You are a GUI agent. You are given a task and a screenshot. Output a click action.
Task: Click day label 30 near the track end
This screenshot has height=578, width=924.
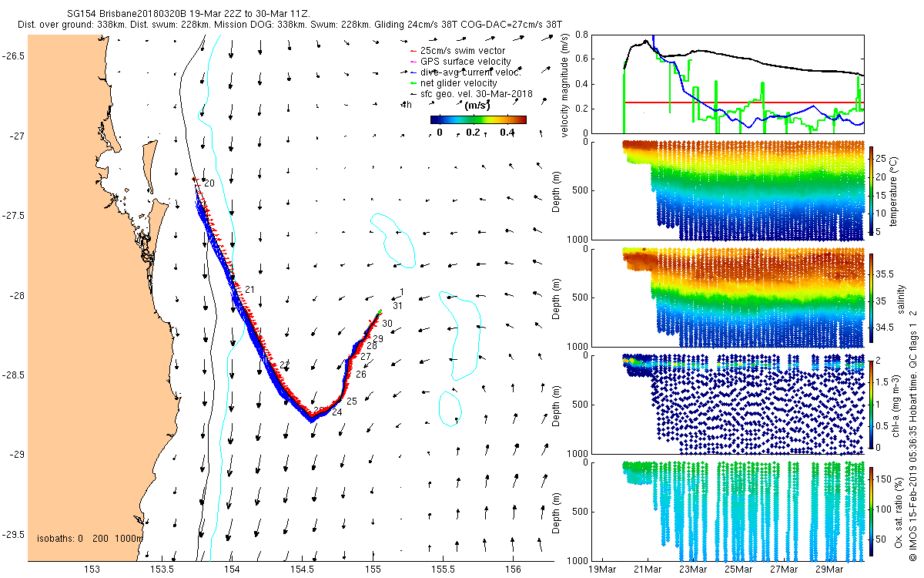tap(387, 324)
